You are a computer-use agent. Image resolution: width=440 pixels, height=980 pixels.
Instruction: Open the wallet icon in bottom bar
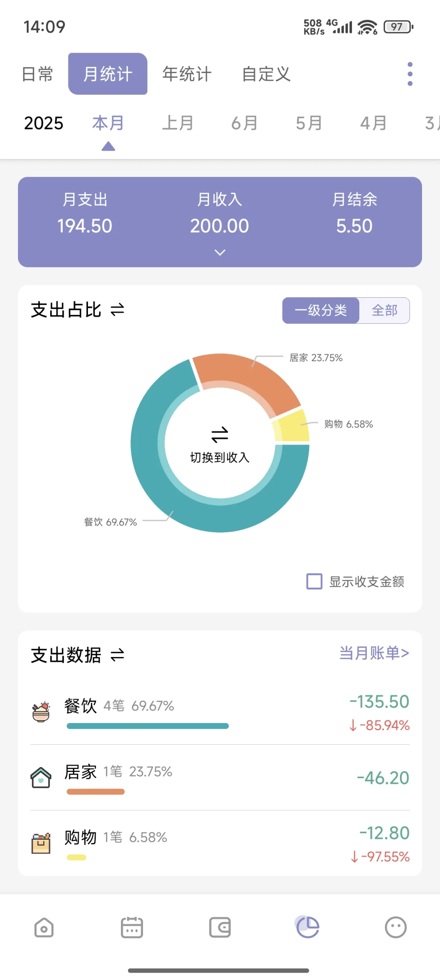tap(220, 928)
